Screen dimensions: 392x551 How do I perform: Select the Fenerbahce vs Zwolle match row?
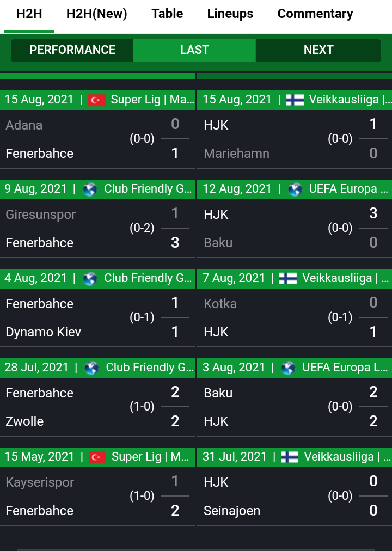[97, 407]
